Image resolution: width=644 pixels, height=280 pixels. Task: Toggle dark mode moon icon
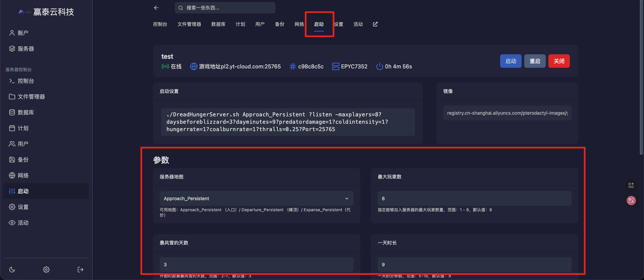[x=12, y=270]
